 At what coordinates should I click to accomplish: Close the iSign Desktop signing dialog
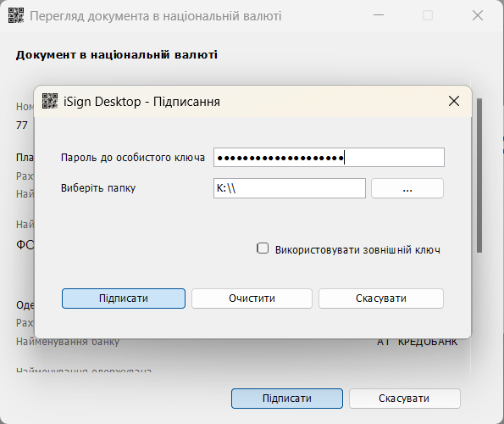[x=453, y=101]
